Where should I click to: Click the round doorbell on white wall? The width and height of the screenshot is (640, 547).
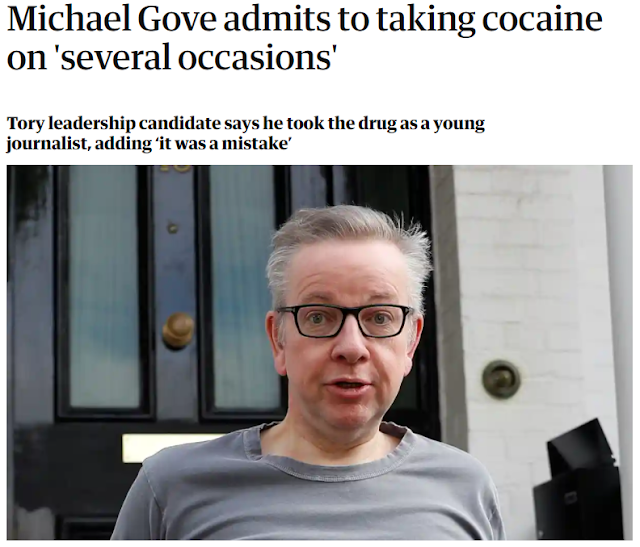501,379
